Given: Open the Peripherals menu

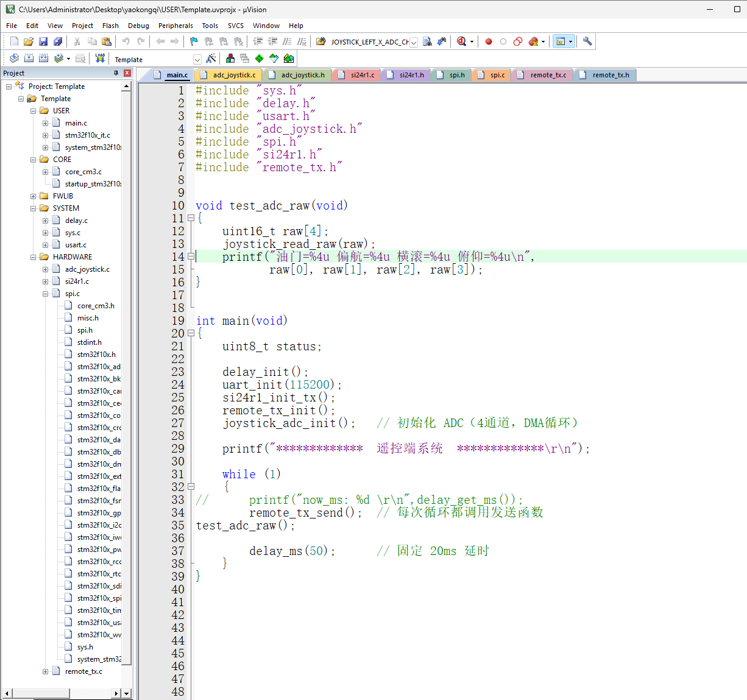Looking at the screenshot, I should [x=175, y=26].
